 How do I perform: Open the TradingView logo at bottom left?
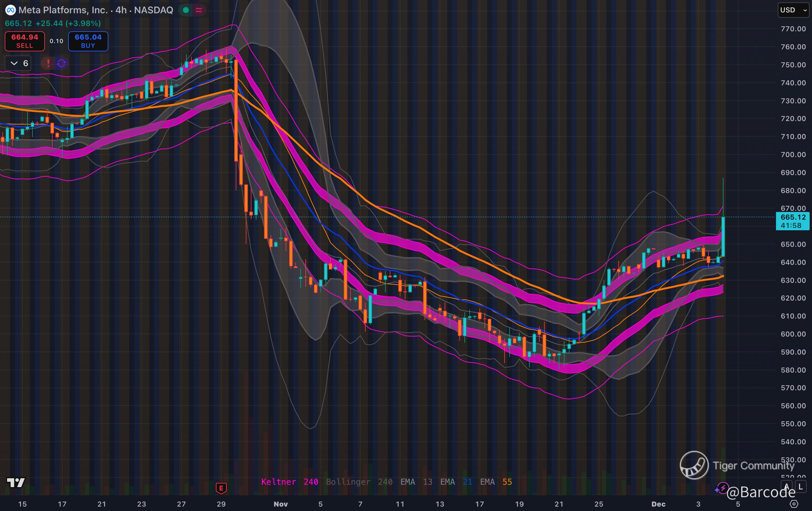pyautogui.click(x=16, y=482)
